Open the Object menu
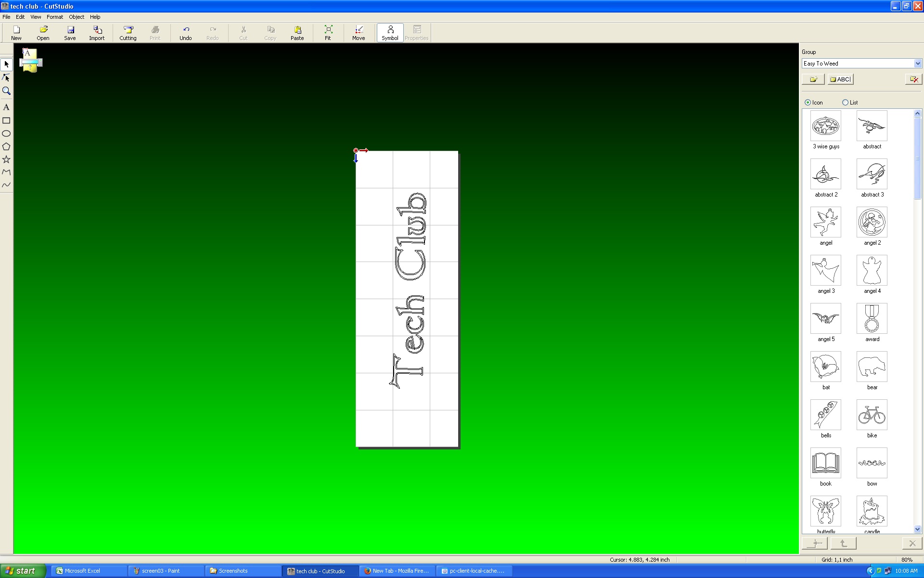Screen dimensions: 924x578 pos(76,17)
